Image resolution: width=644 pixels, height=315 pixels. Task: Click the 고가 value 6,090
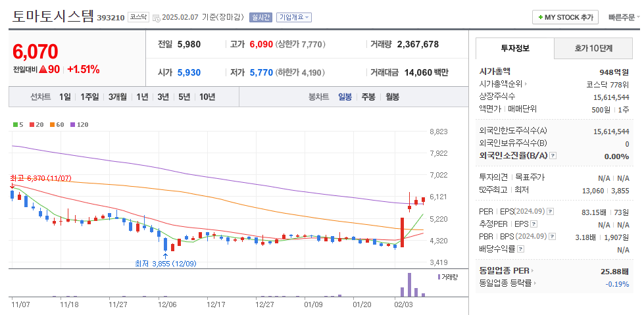tap(261, 44)
